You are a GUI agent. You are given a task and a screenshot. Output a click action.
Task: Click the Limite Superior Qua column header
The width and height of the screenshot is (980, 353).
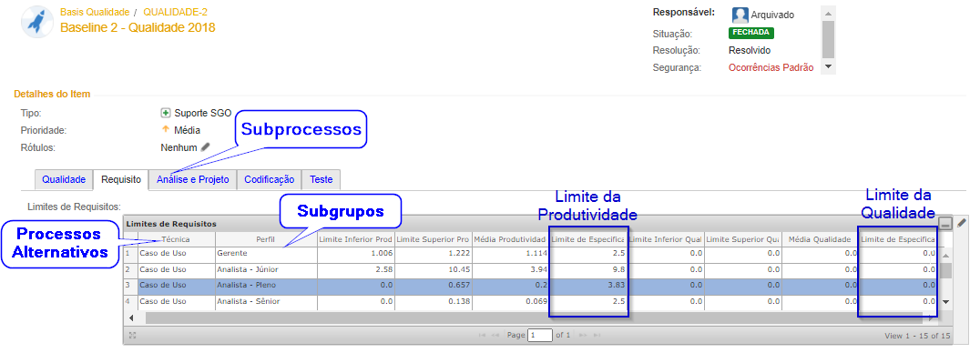(743, 239)
